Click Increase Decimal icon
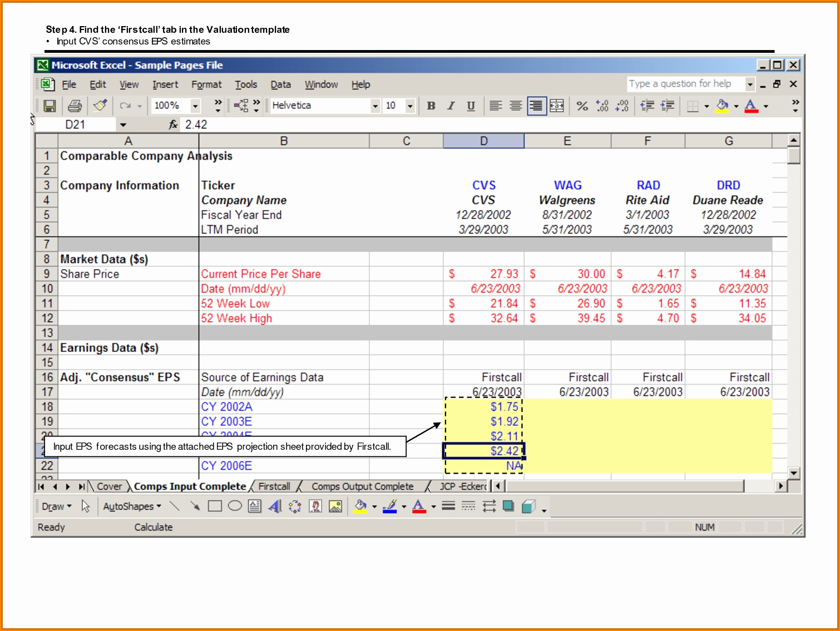The height and width of the screenshot is (631, 840). tap(602, 106)
